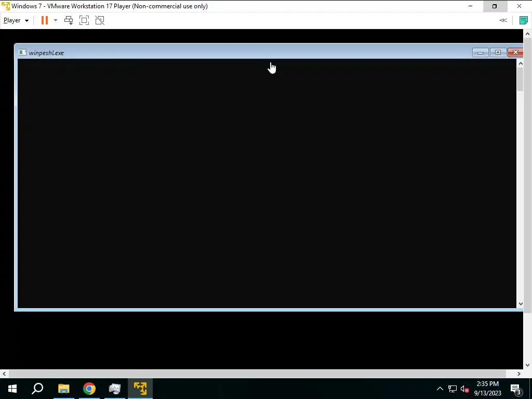Close the winpeshl.exe window
This screenshot has height=399, width=532.
tap(515, 52)
